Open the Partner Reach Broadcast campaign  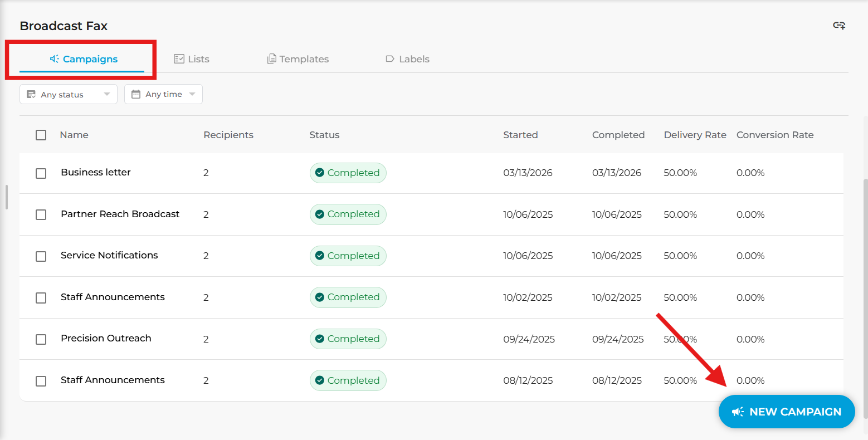coord(120,214)
